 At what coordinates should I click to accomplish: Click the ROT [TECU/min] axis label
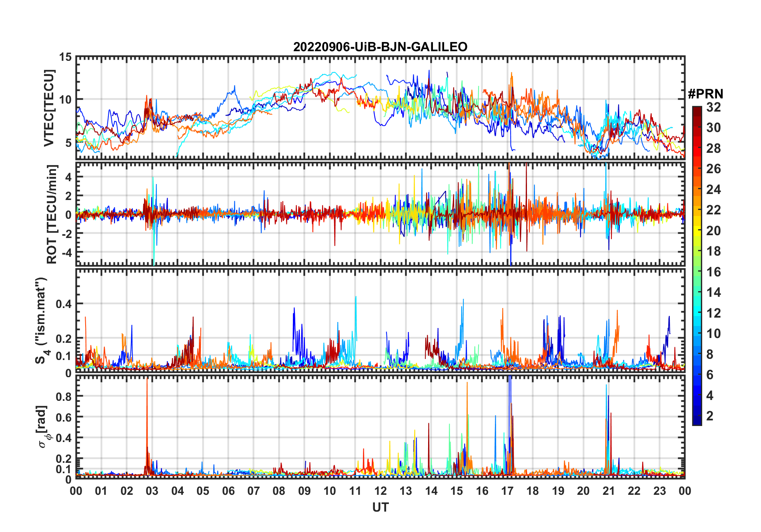(52, 214)
